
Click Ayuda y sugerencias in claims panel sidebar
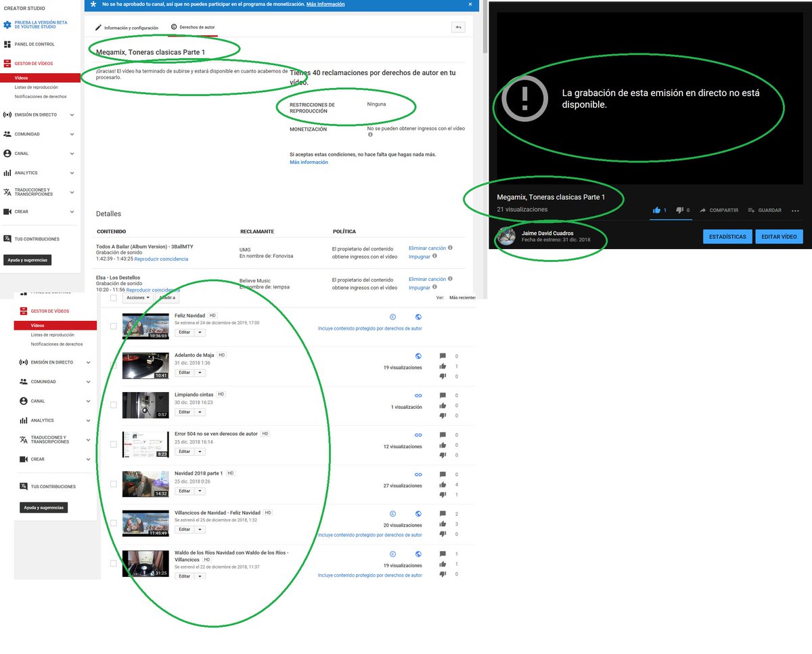click(27, 260)
